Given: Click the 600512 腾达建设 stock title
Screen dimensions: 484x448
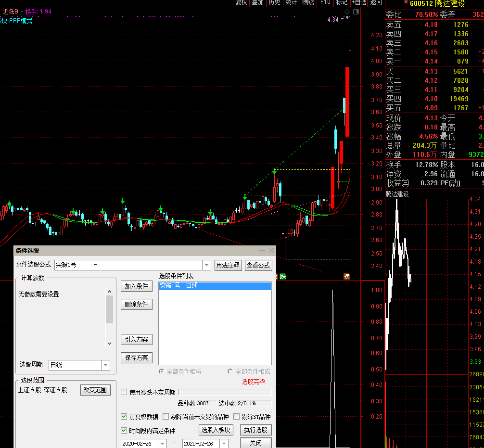Looking at the screenshot, I should click(438, 4).
